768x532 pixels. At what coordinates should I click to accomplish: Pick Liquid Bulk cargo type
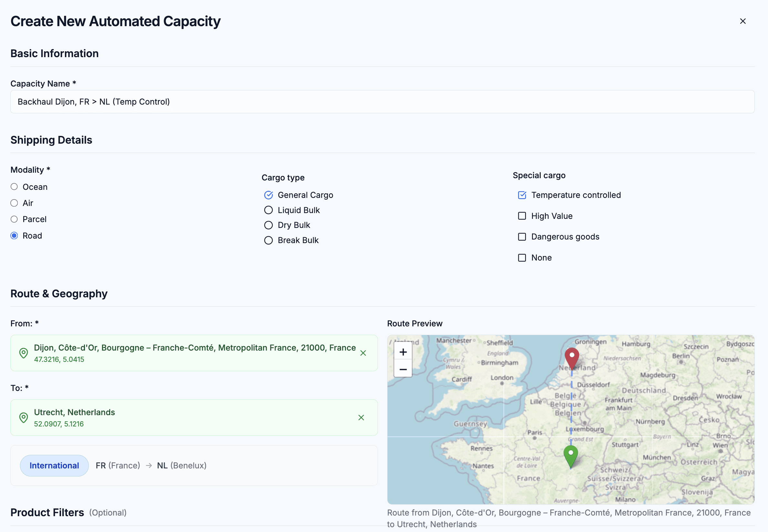(x=268, y=210)
